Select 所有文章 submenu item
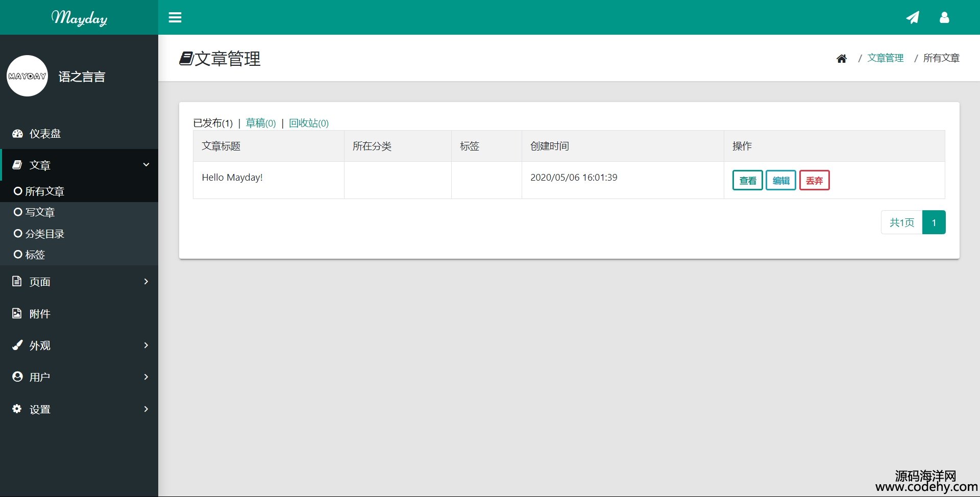The image size is (980, 497). coord(79,191)
